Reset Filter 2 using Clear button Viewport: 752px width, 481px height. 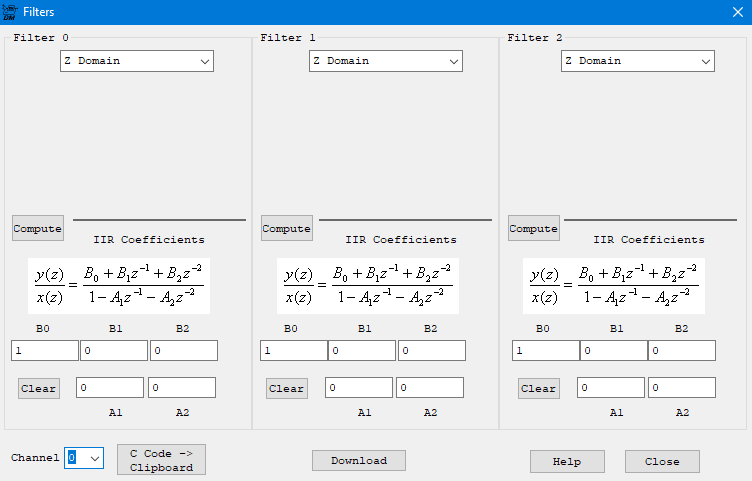point(538,388)
